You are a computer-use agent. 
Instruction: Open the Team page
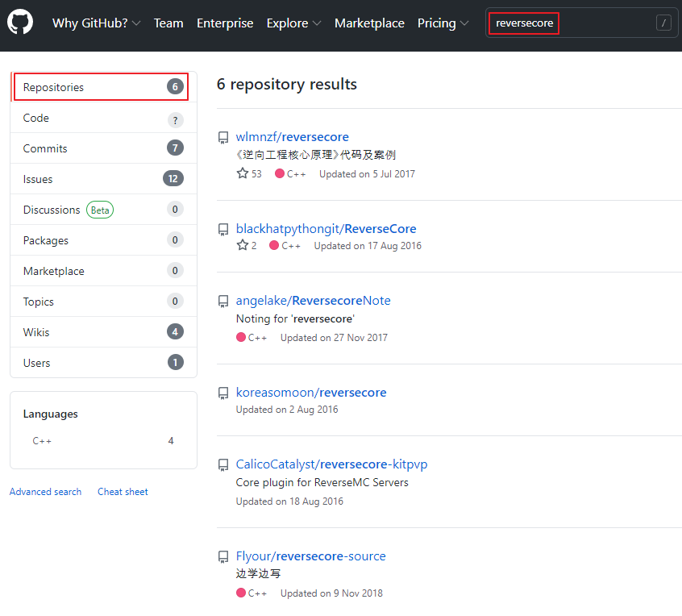click(168, 23)
